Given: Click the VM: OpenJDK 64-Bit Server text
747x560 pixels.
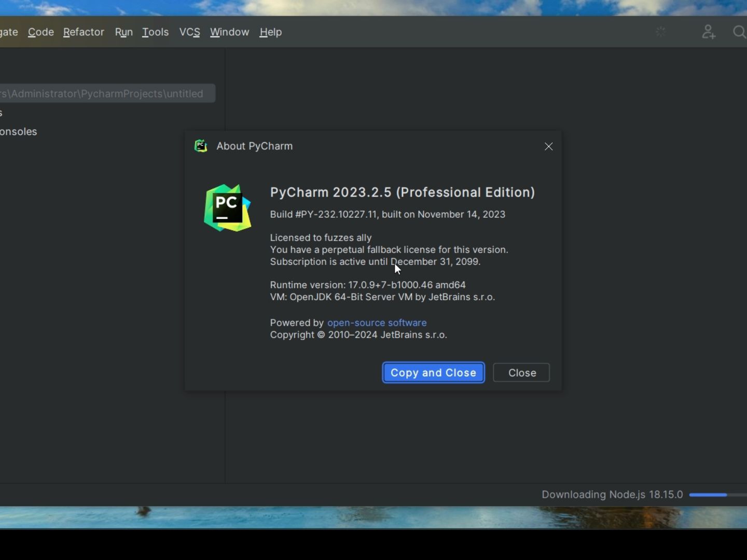Looking at the screenshot, I should pyautogui.click(x=382, y=297).
